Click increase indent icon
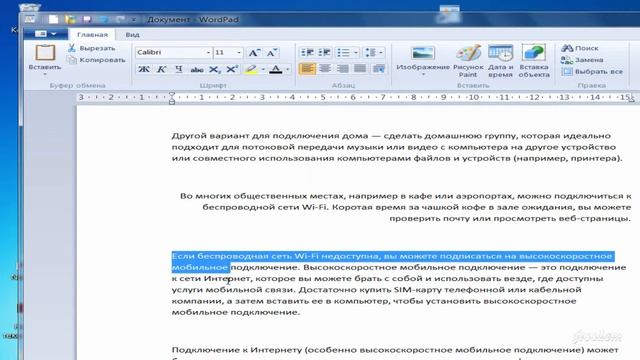Image resolution: width=640 pixels, height=360 pixels. point(324,53)
